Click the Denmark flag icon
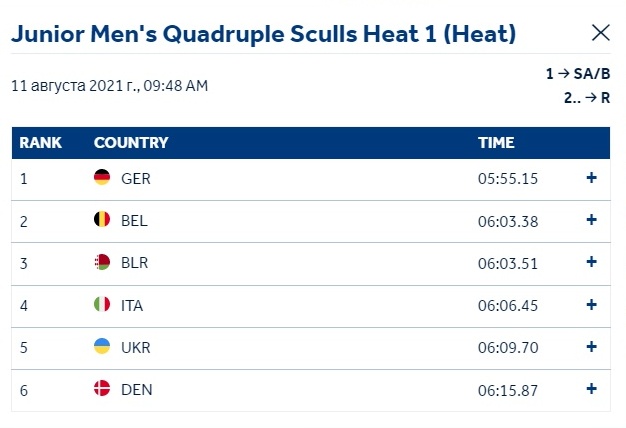The height and width of the screenshot is (428, 626). coord(102,388)
